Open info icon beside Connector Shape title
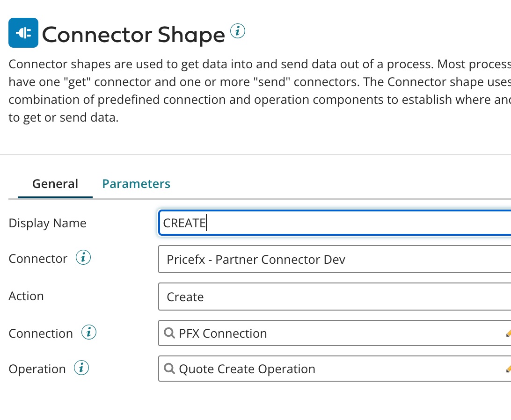 click(x=238, y=31)
